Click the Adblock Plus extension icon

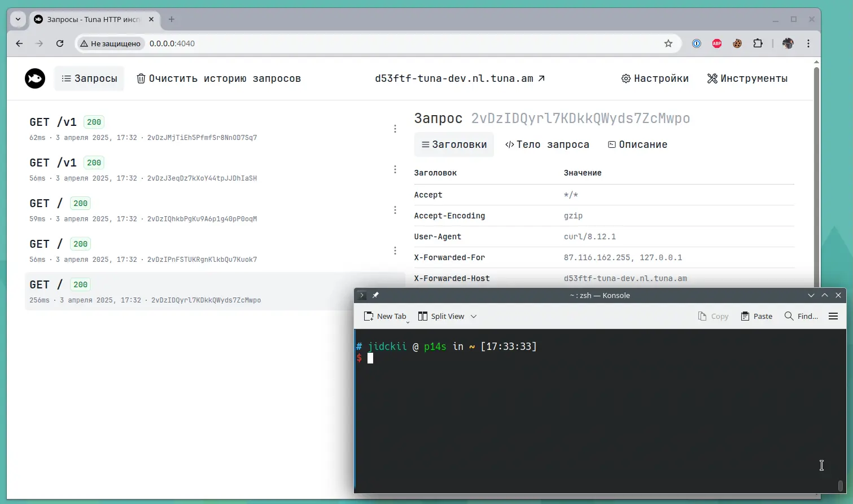click(716, 43)
